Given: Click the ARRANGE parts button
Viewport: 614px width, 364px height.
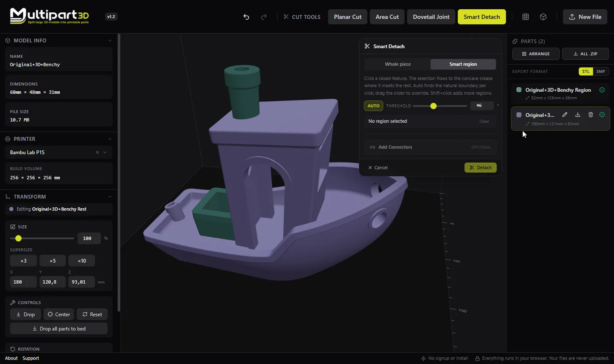Looking at the screenshot, I should (x=536, y=54).
